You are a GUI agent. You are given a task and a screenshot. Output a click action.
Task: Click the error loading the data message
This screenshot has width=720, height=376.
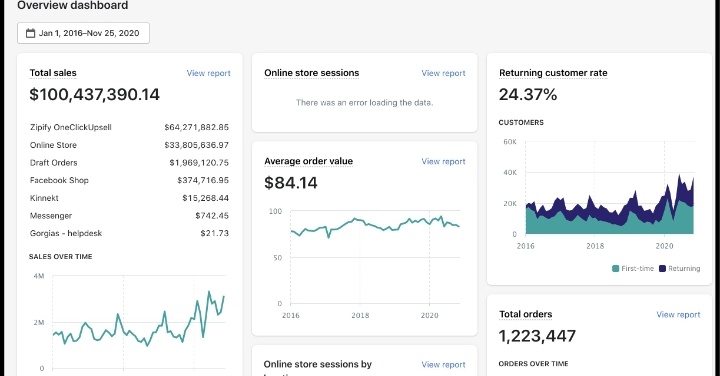pos(365,103)
